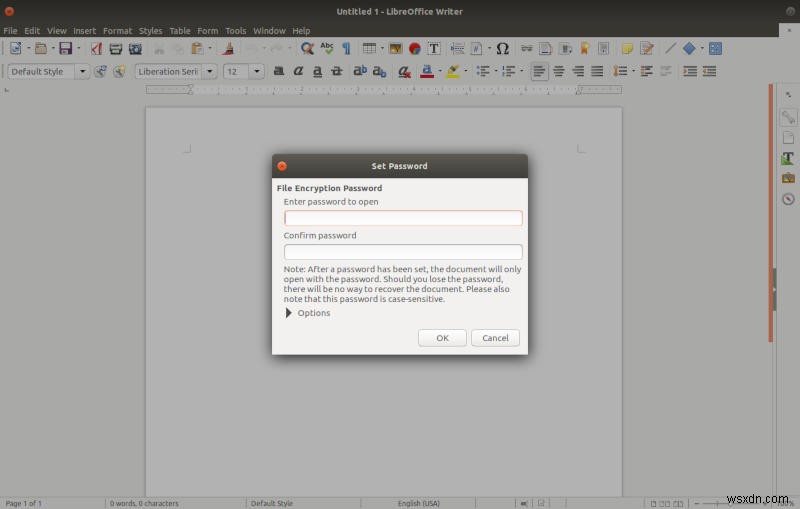Screen dimensions: 800x509
Task: Click the Omega special character icon
Action: click(503, 48)
